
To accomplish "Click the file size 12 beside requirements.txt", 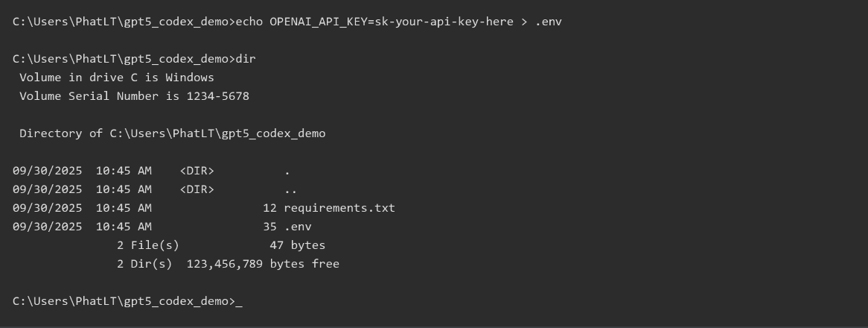I will tap(269, 208).
